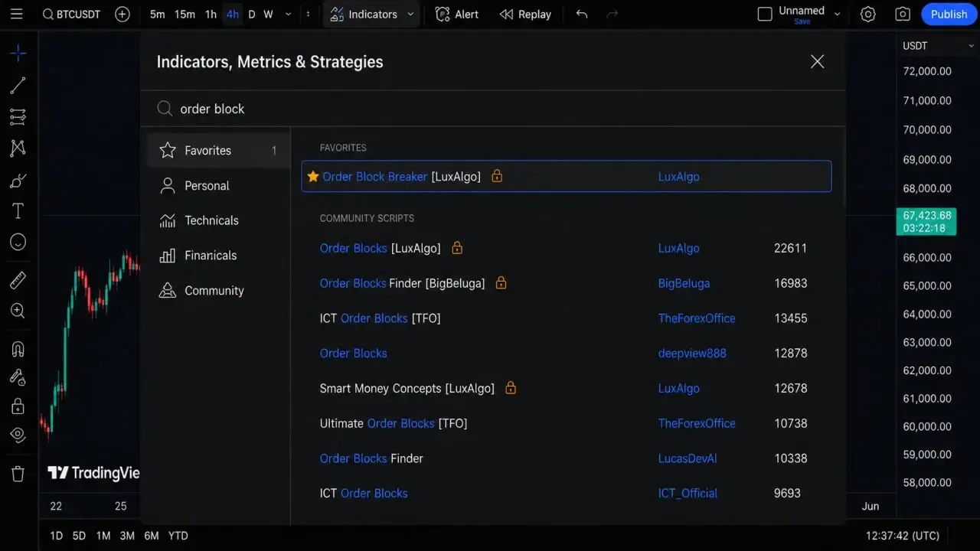Redo the chart action

tap(612, 15)
